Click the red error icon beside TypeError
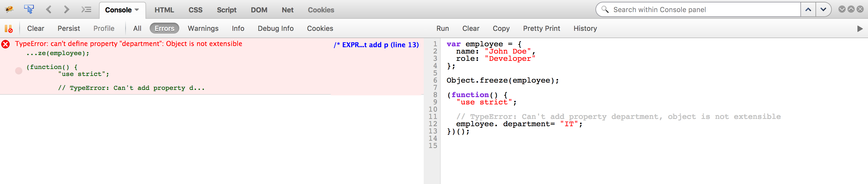 [6, 44]
